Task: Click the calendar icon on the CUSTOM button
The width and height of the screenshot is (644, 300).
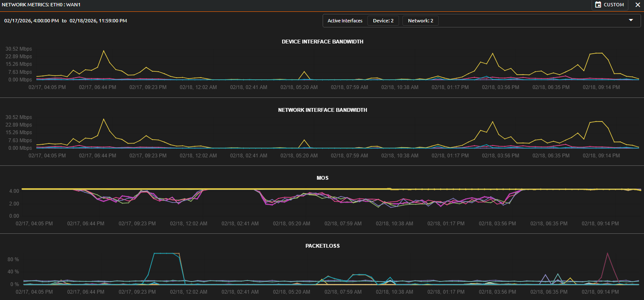Action: (x=598, y=5)
